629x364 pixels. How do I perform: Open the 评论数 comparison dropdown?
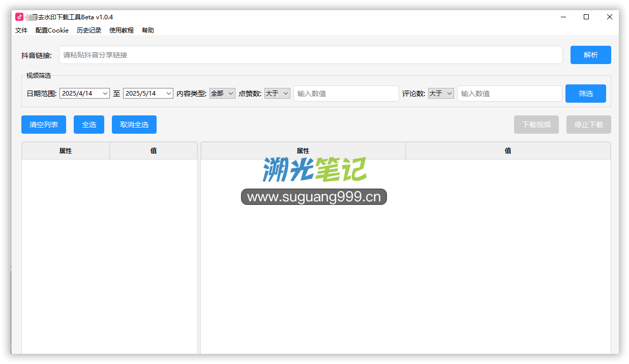(441, 94)
